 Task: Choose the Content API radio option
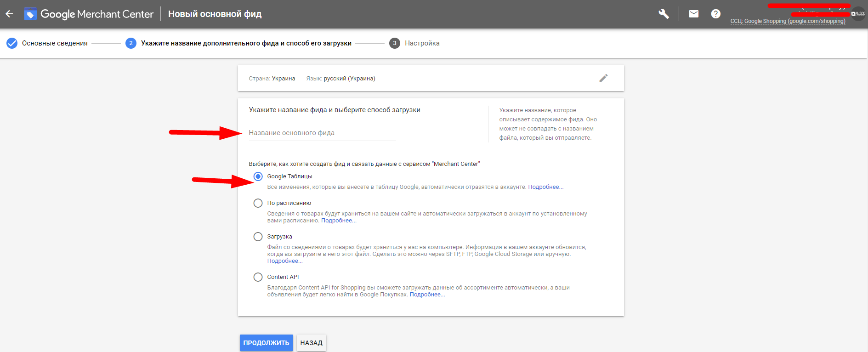[x=258, y=277]
